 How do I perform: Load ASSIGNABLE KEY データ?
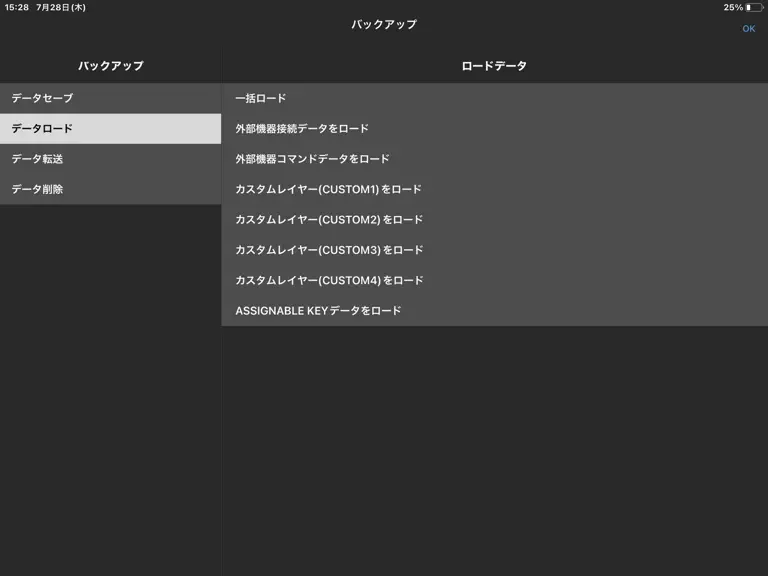[x=495, y=311]
